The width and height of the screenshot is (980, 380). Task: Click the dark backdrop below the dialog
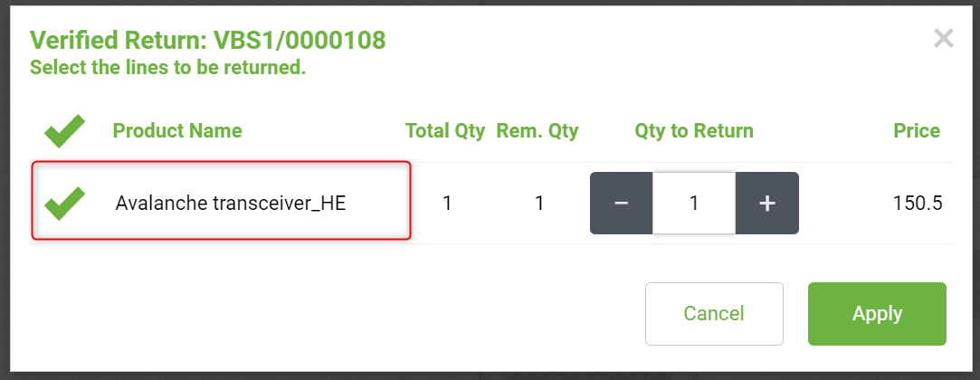489,375
